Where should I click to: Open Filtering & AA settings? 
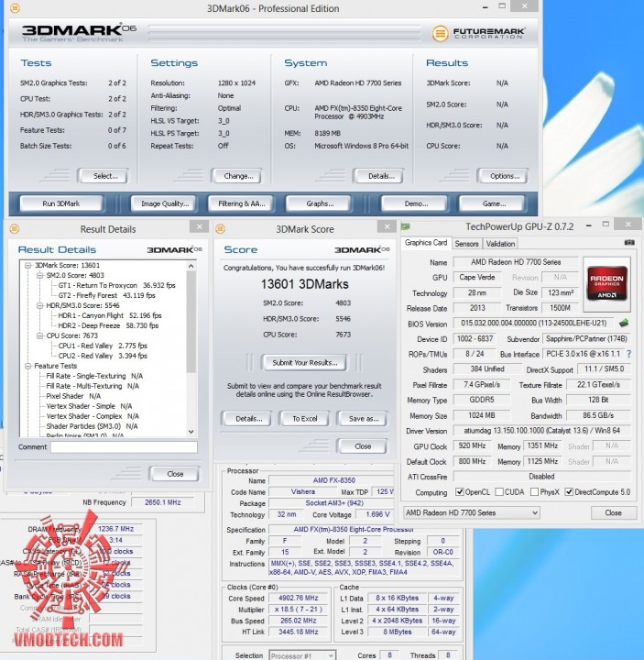pyautogui.click(x=241, y=203)
